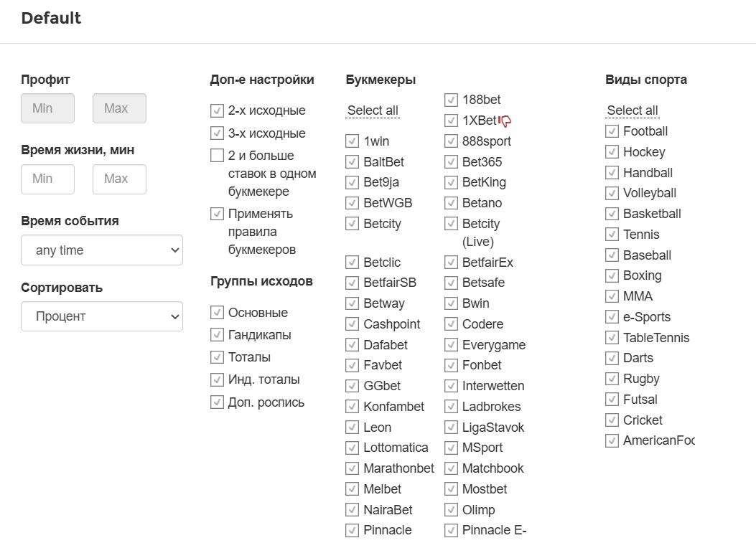Viewport: 756px width, 543px height.
Task: Click the thumbs-down icon next to 1XBet
Action: 505,121
